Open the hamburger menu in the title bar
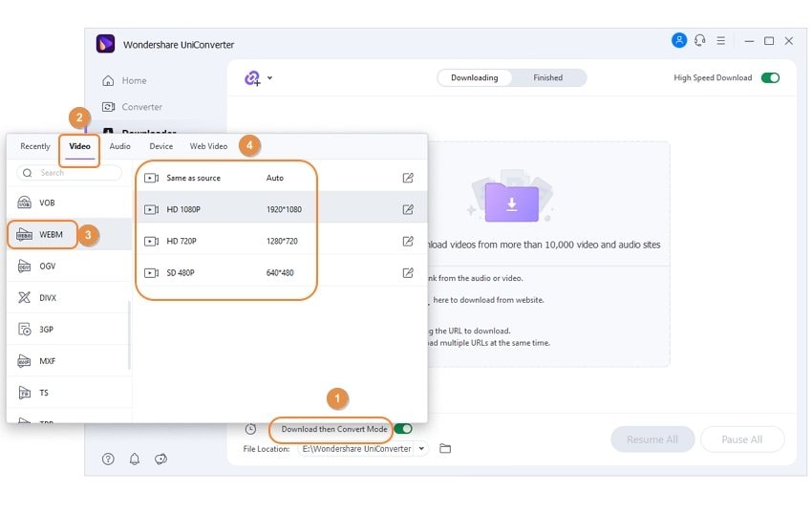Screen dimensions: 812x513 tap(721, 41)
